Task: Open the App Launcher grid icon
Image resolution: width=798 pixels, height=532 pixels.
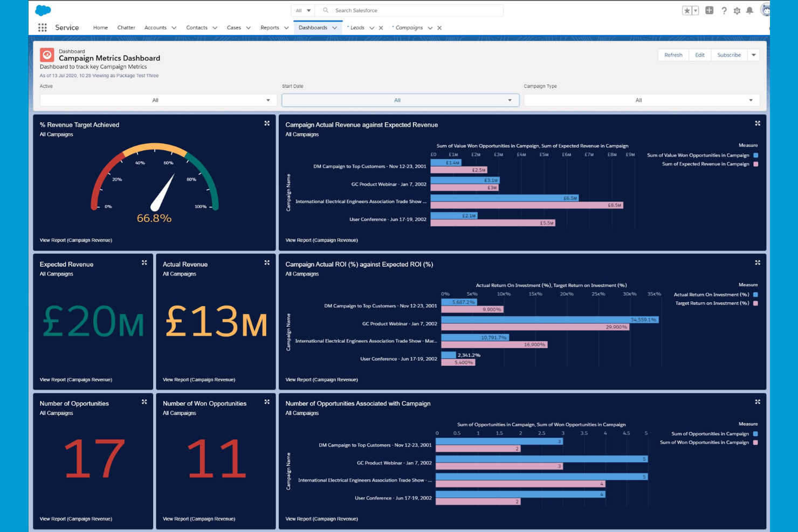Action: 43,27
